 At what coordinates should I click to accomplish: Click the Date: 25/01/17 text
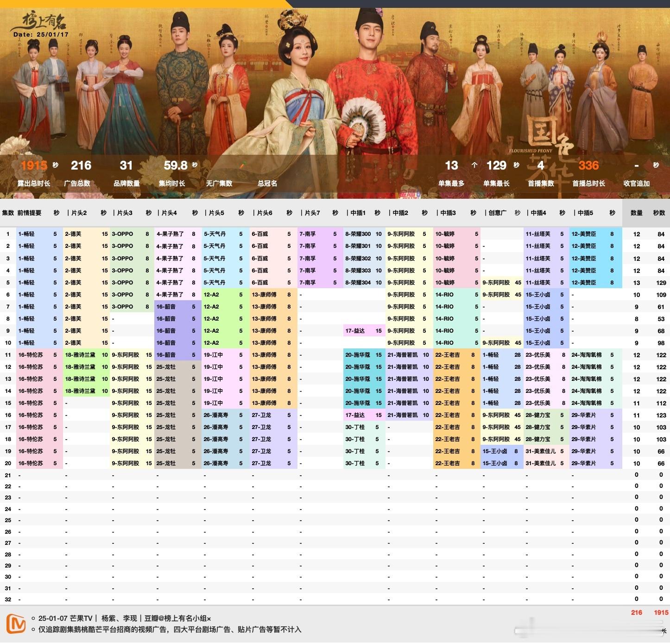[41, 34]
